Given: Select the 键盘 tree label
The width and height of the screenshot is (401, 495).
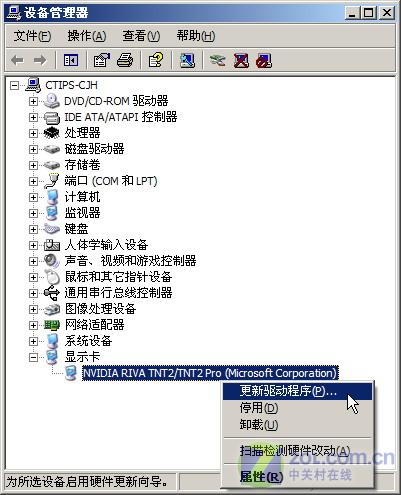Looking at the screenshot, I should tap(76, 229).
